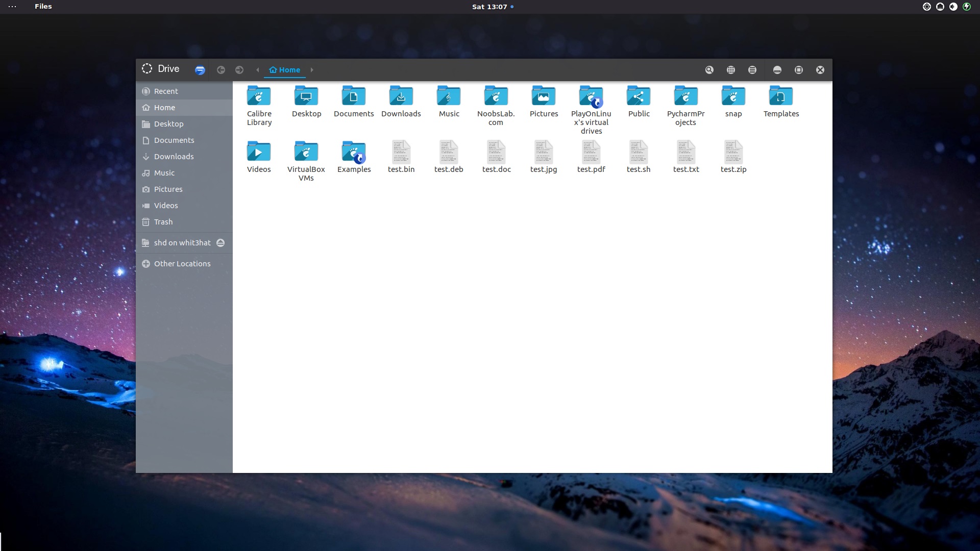Open Other Locations in the sidebar
The width and height of the screenshot is (980, 551).
pos(182,264)
